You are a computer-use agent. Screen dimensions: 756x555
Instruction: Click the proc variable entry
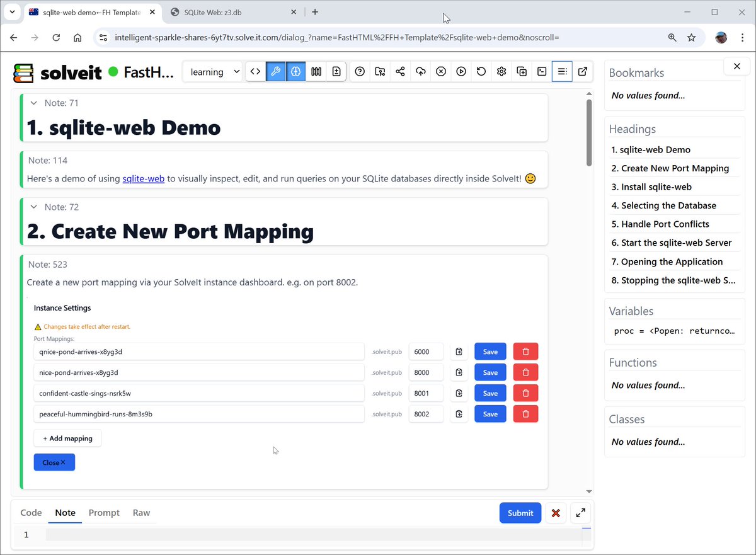pos(675,331)
